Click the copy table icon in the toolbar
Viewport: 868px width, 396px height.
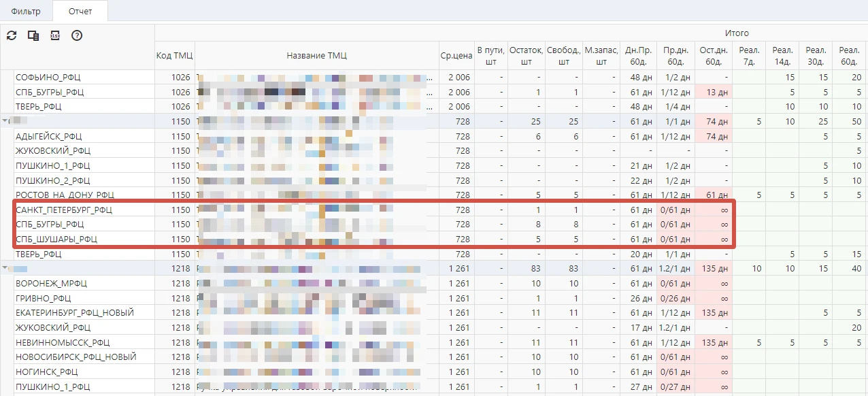tap(33, 35)
